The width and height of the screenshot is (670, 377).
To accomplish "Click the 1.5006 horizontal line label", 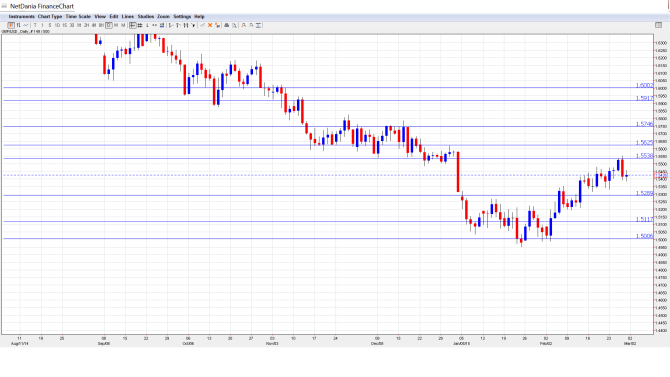I will point(644,236).
